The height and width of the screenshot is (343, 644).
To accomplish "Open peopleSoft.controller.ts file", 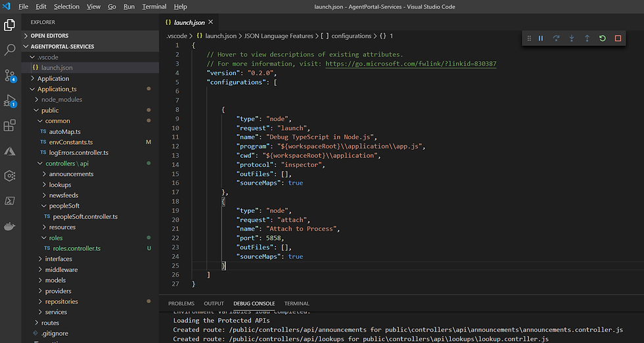I will [91, 216].
